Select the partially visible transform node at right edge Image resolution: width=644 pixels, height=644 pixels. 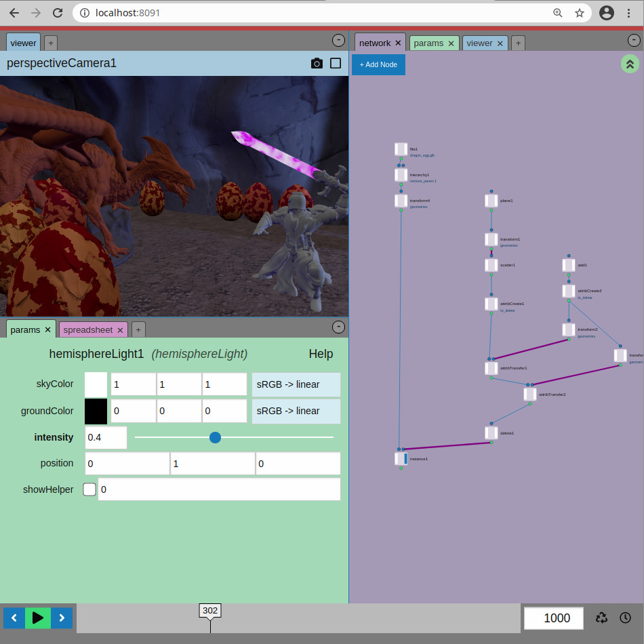[x=620, y=356]
